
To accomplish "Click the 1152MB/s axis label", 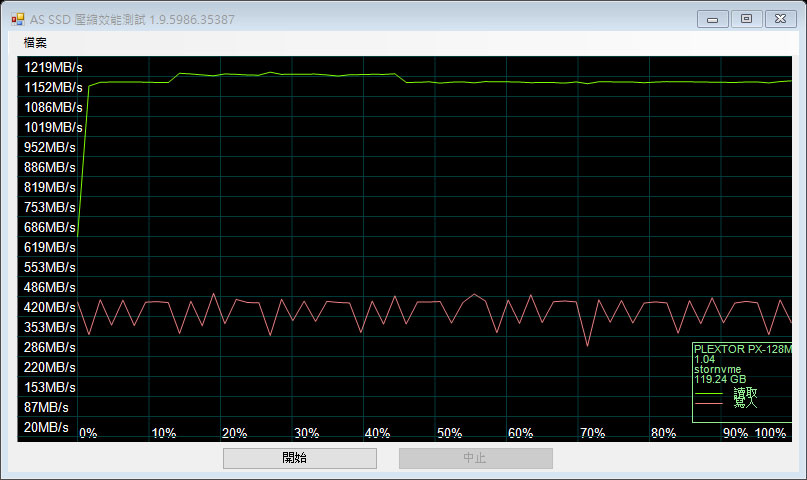I will pos(53,87).
